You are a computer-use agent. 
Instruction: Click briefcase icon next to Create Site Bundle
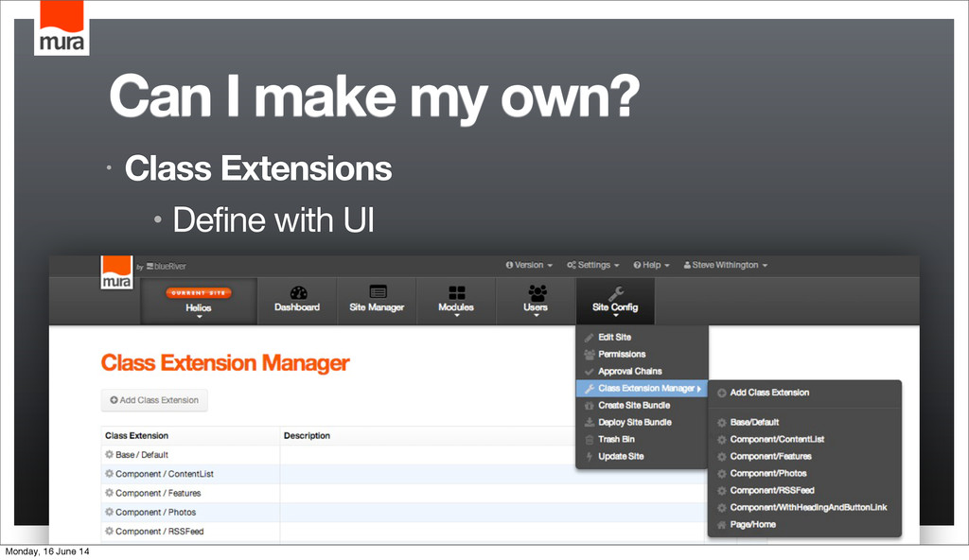(x=590, y=406)
